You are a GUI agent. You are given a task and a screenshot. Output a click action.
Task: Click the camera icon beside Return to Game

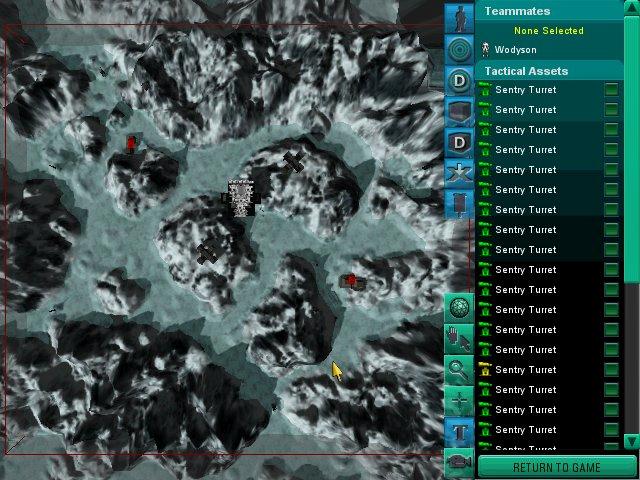(459, 461)
